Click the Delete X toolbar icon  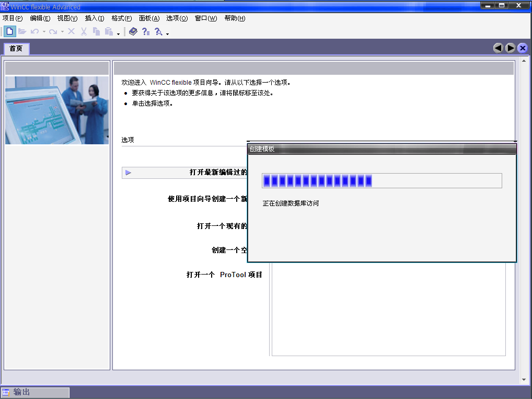click(72, 31)
